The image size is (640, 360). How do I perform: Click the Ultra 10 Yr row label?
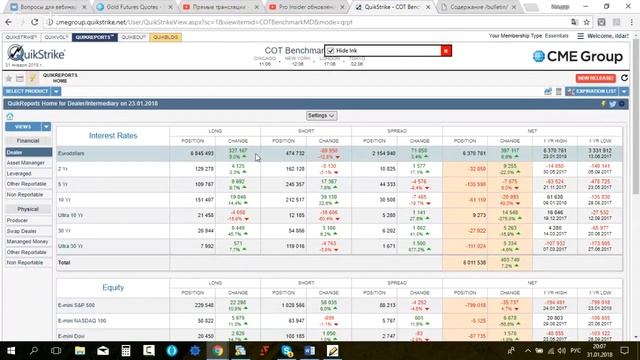tap(70, 215)
